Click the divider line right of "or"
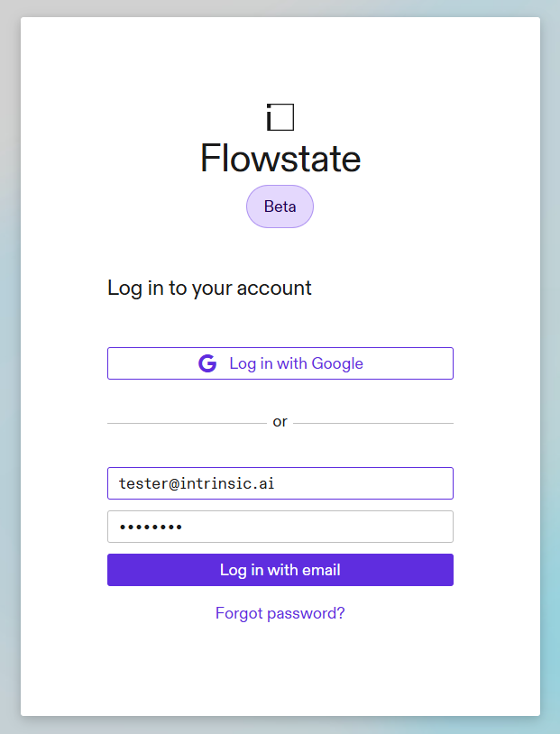Image resolution: width=560 pixels, height=734 pixels. pos(372,423)
